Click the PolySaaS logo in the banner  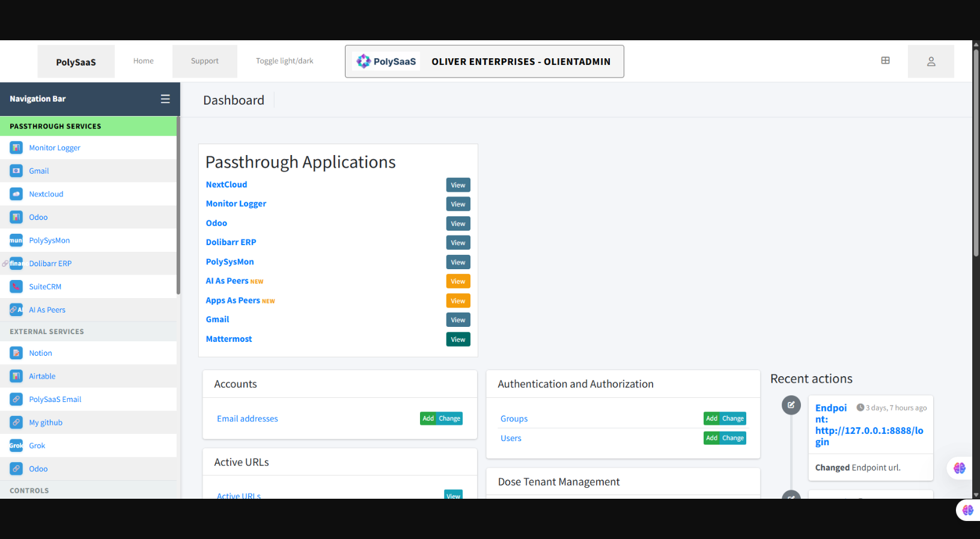pos(386,61)
